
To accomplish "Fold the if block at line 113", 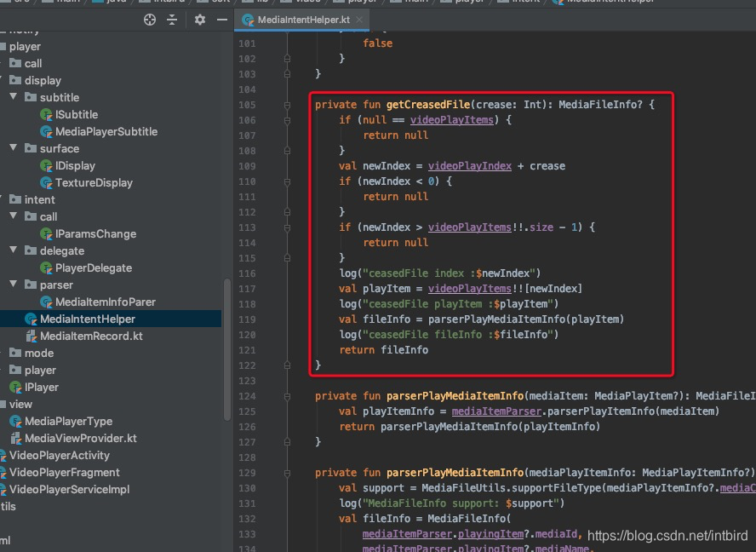I will point(288,227).
